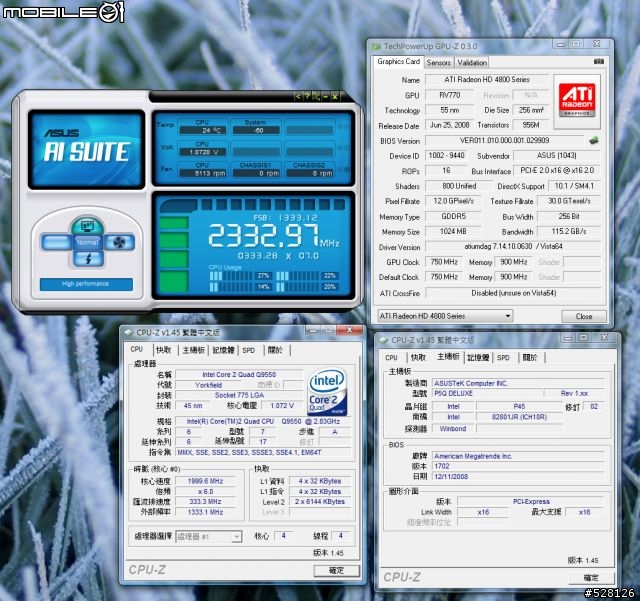
Task: Click the AI Suite back arrow icon
Action: [298, 97]
